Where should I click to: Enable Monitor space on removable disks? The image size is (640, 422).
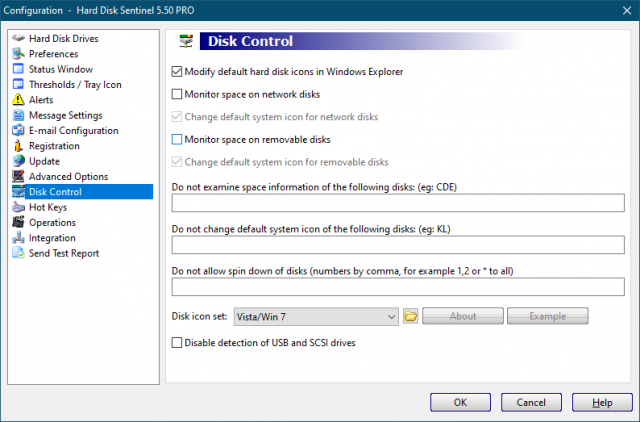click(178, 139)
